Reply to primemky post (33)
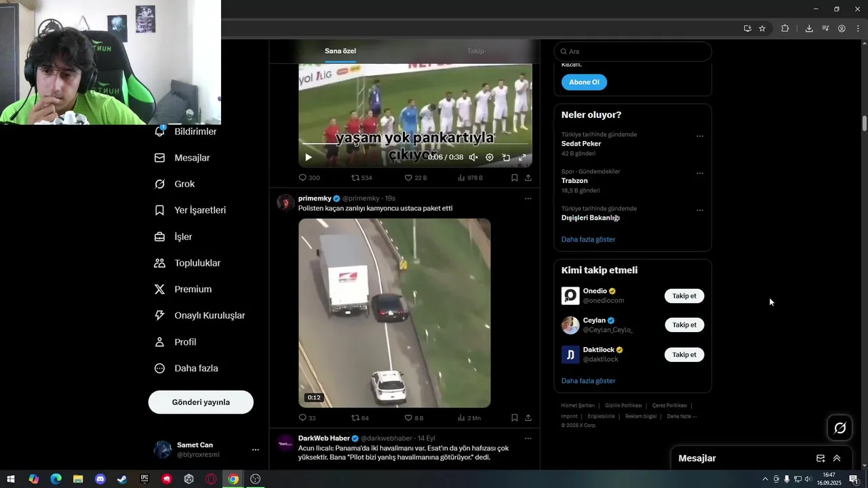The width and height of the screenshot is (868, 488). click(x=307, y=418)
